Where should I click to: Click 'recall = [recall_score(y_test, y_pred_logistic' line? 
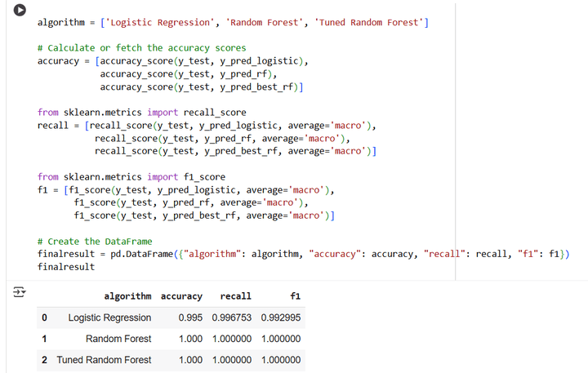click(x=207, y=126)
